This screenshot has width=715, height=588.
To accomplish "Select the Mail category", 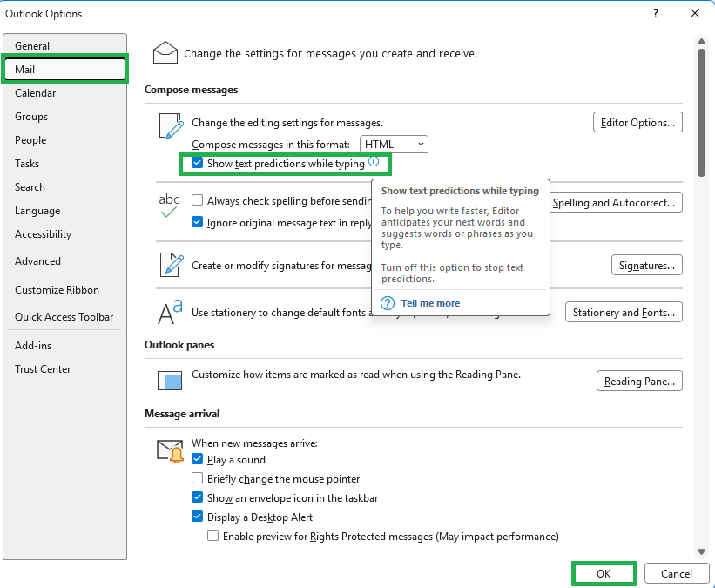I will click(64, 70).
